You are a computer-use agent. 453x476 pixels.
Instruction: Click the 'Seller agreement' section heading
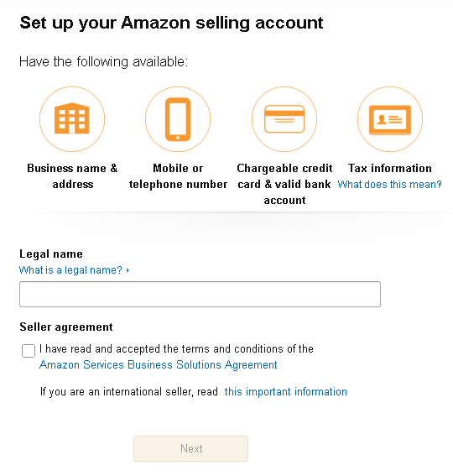pos(66,327)
